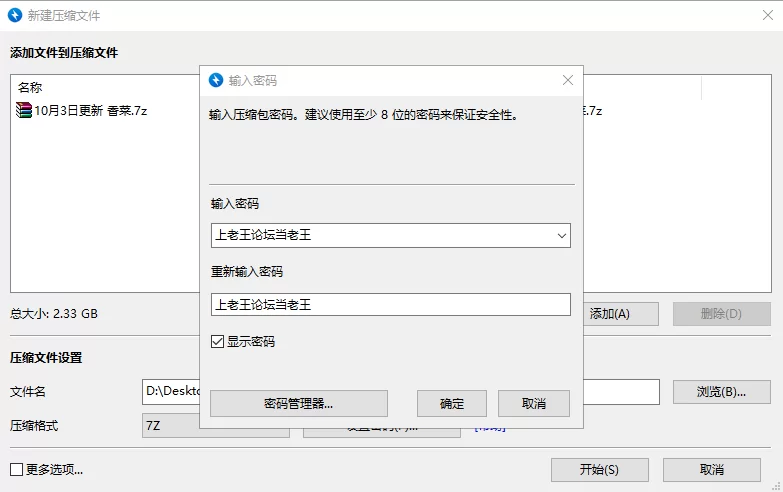The width and height of the screenshot is (783, 492).
Task: Close the 输入密码 dialog with X
Action: click(x=568, y=80)
